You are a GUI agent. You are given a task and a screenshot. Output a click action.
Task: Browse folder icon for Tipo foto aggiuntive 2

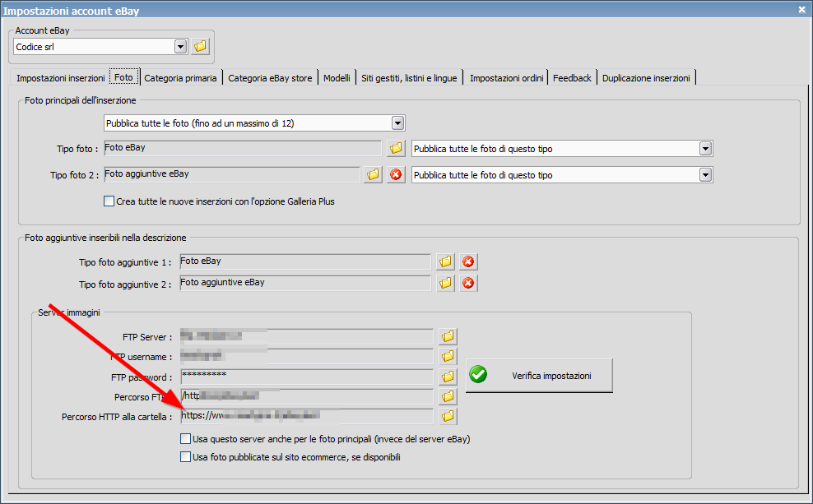(x=445, y=283)
